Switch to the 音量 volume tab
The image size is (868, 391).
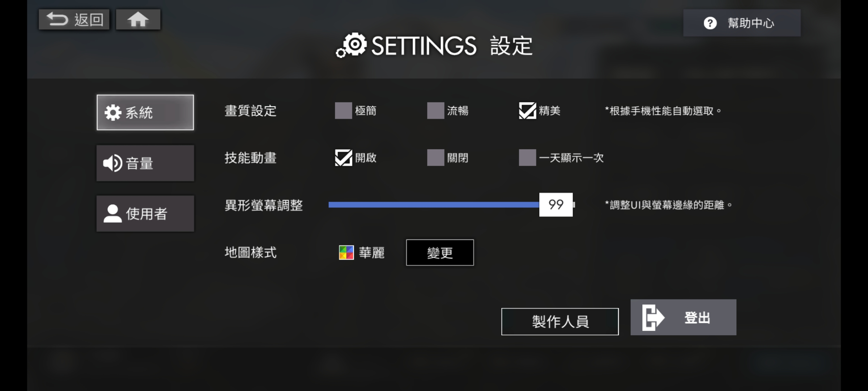tap(145, 163)
